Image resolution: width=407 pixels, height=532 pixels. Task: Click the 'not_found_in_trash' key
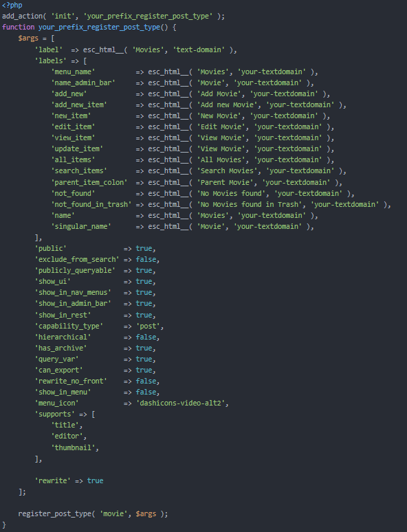(x=91, y=204)
